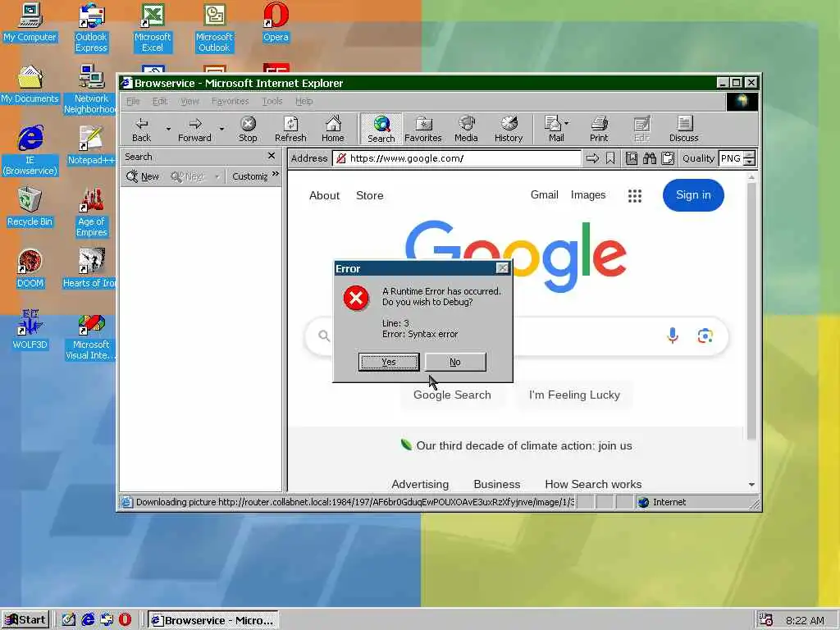This screenshot has height=630, width=840.
Task: Open the View menu
Action: tap(189, 101)
